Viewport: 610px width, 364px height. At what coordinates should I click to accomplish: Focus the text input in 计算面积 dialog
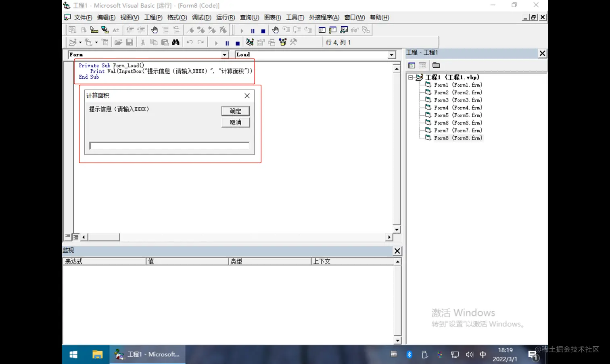pyautogui.click(x=169, y=146)
